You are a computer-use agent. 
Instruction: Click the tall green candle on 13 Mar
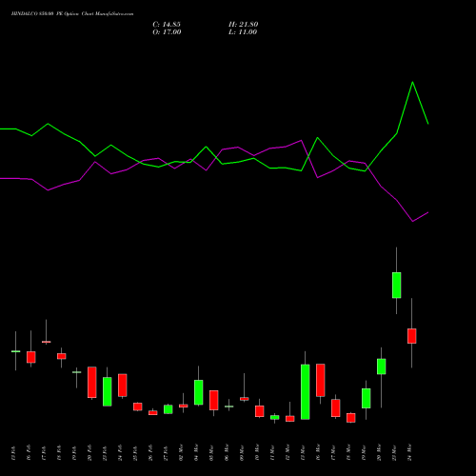306,392
